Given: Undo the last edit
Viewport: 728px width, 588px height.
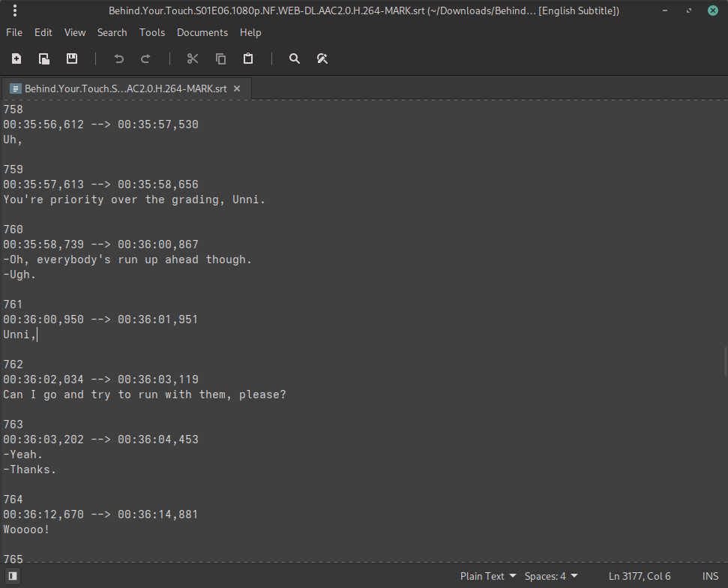Looking at the screenshot, I should tap(119, 58).
